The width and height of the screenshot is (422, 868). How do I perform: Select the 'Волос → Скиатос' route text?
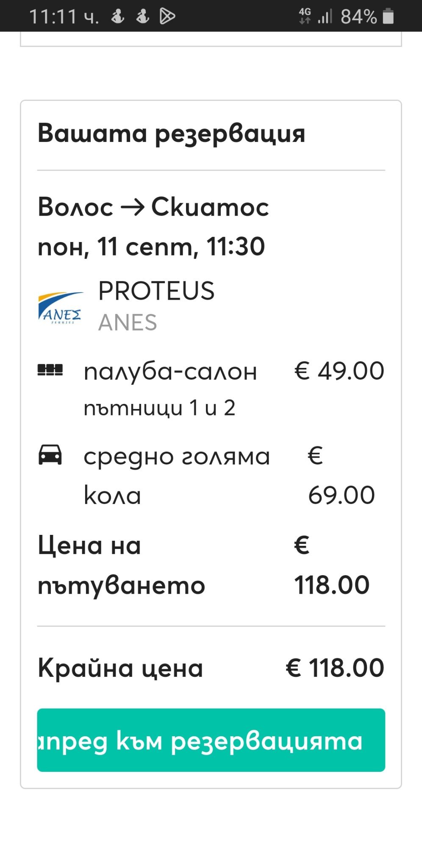coord(153,207)
